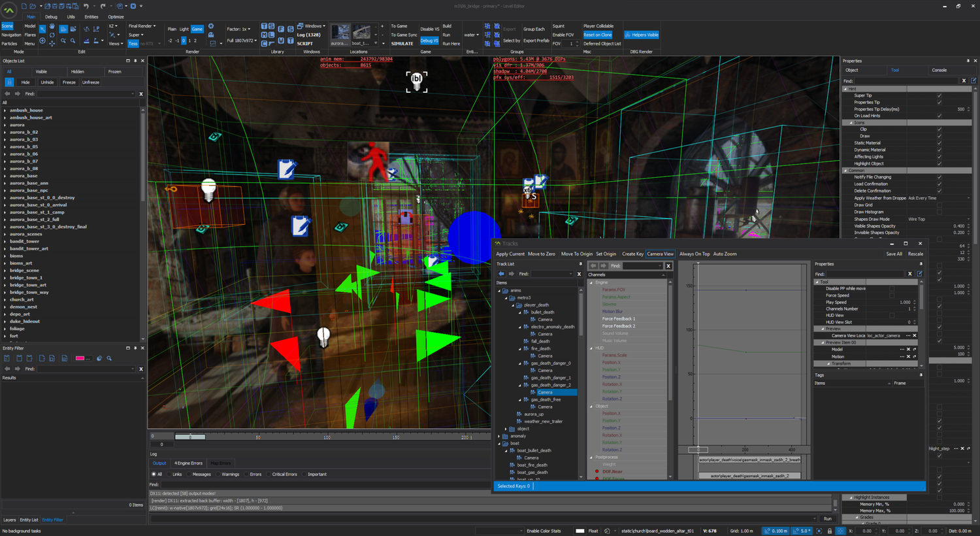980x536 pixels.
Task: Enable the Helpers Visible toggle
Action: pos(641,34)
